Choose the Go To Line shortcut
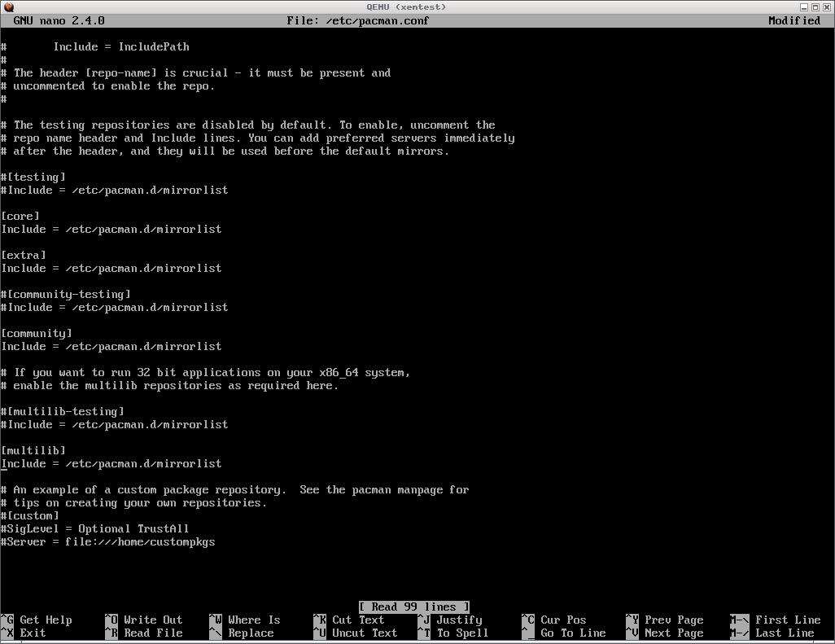Screen dimensions: 835x644 (573, 633)
